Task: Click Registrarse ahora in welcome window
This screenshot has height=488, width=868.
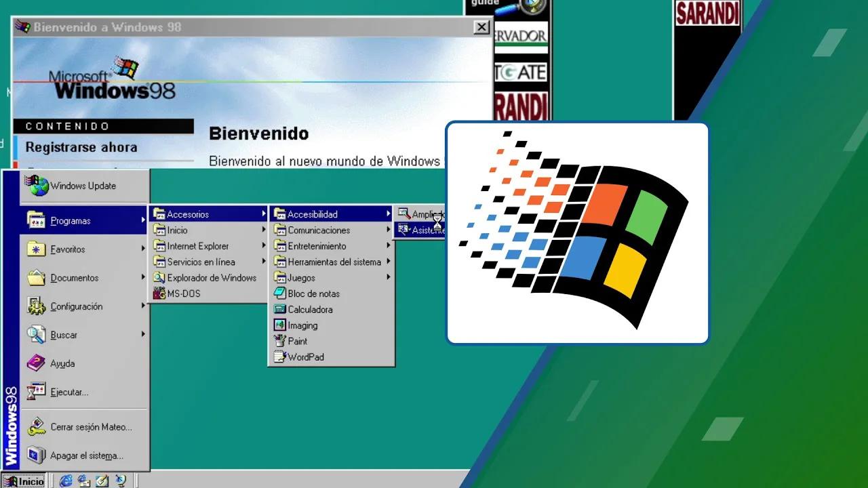Action: pos(81,147)
